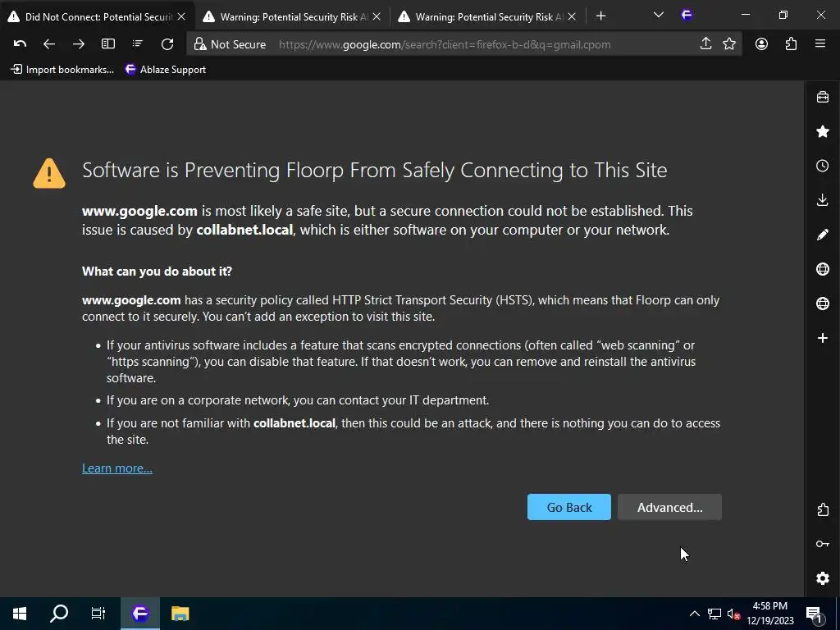Viewport: 840px width, 630px height.
Task: Open the notification center icon
Action: click(815, 614)
